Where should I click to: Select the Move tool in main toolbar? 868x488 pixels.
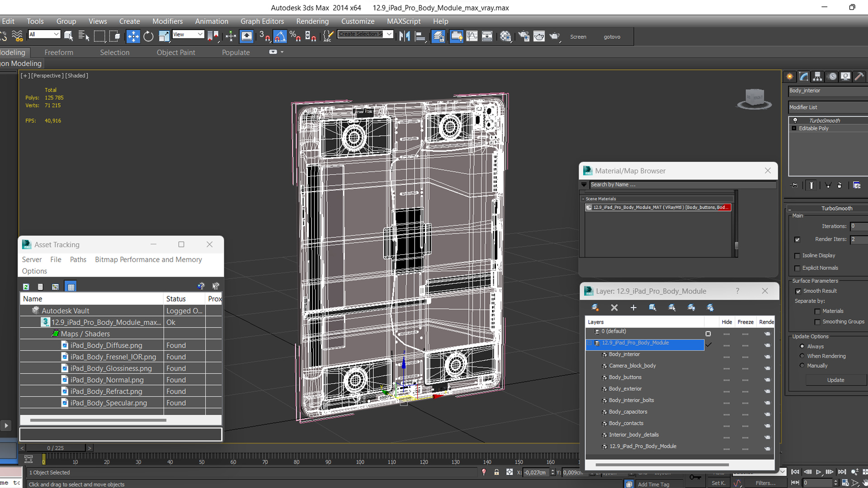[133, 36]
